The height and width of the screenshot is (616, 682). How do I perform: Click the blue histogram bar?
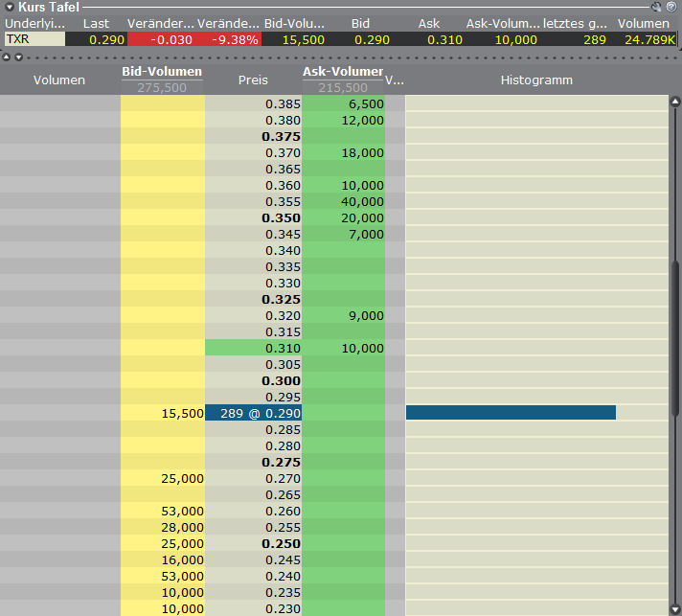[511, 413]
